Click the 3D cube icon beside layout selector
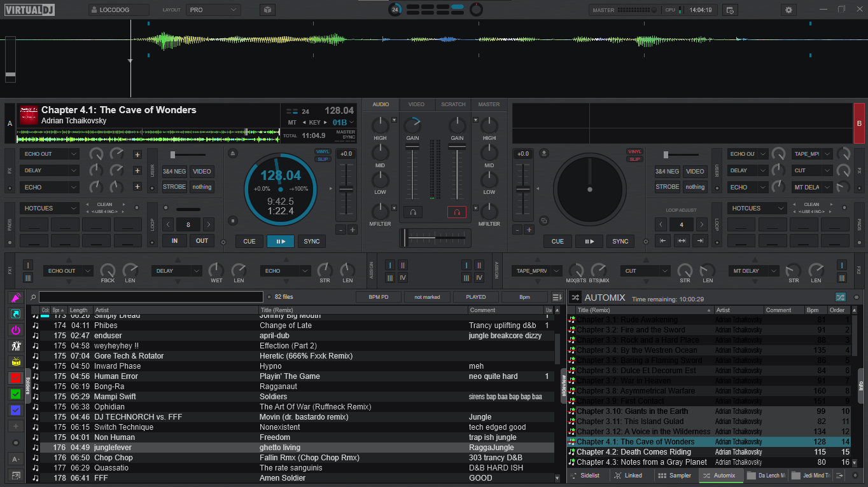This screenshot has width=868, height=487. point(267,10)
